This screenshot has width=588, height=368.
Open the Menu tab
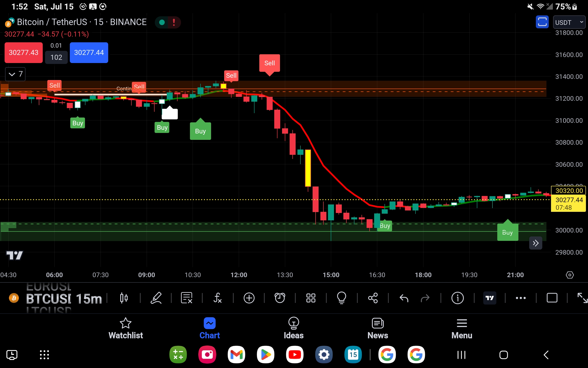click(x=462, y=328)
